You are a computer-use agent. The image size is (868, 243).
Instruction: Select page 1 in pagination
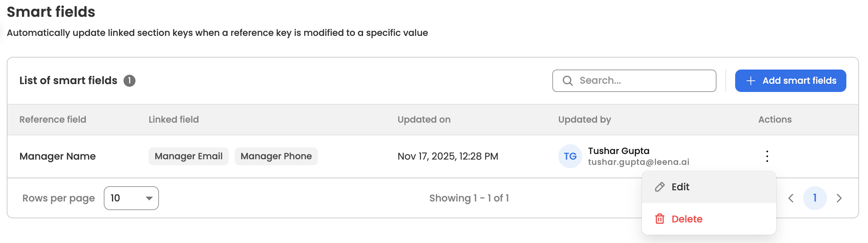pos(815,198)
